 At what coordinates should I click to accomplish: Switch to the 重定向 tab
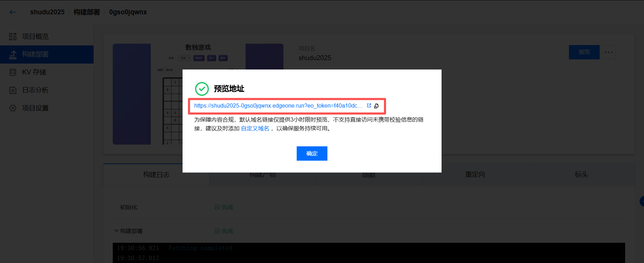(x=475, y=174)
